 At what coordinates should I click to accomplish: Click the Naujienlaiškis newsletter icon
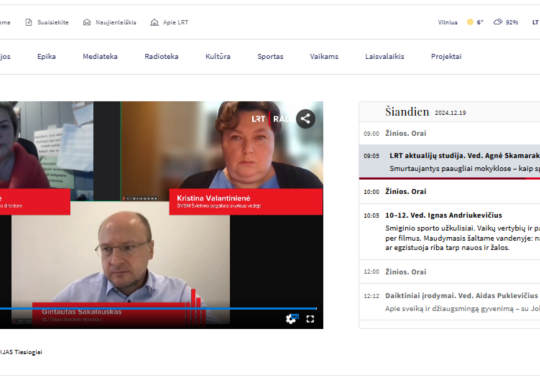point(87,22)
